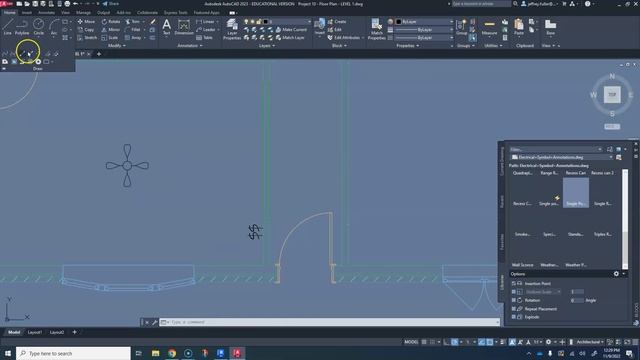Click the Leader tool
Image resolution: width=640 pixels, height=360 pixels.
tap(205, 29)
